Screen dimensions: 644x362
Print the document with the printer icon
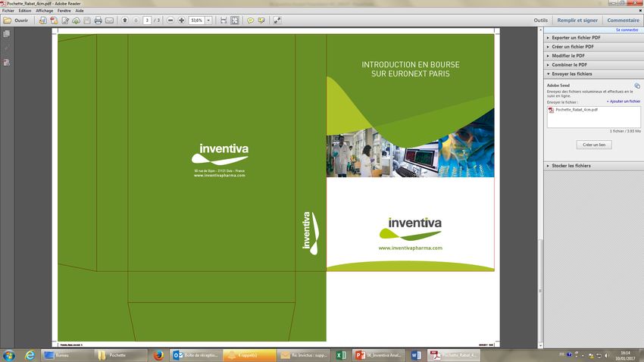coord(98,20)
